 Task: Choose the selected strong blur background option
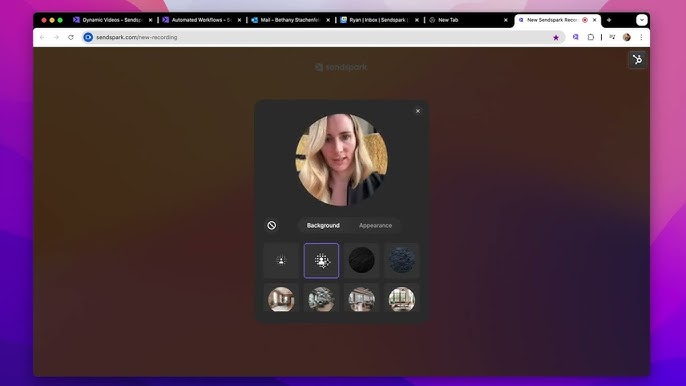coord(322,260)
